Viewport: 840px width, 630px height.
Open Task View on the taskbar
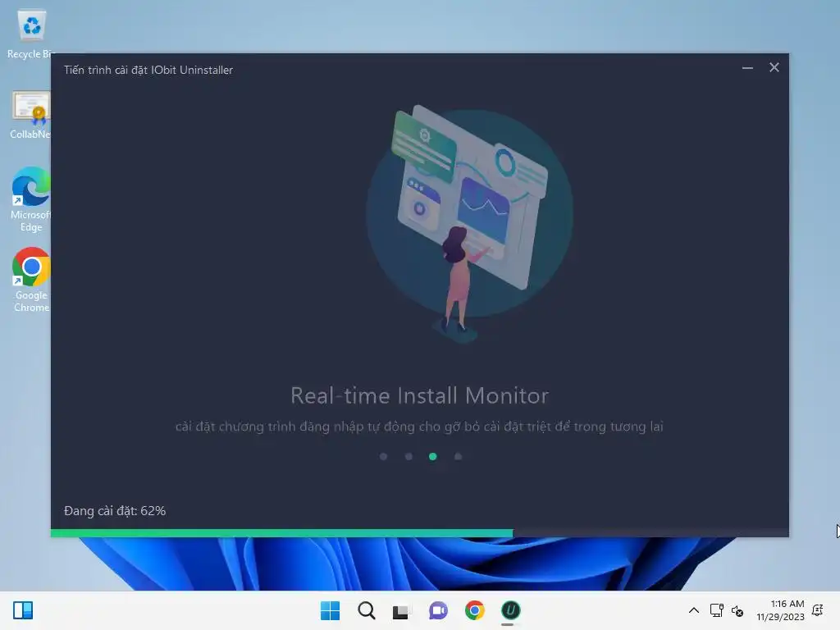click(401, 610)
